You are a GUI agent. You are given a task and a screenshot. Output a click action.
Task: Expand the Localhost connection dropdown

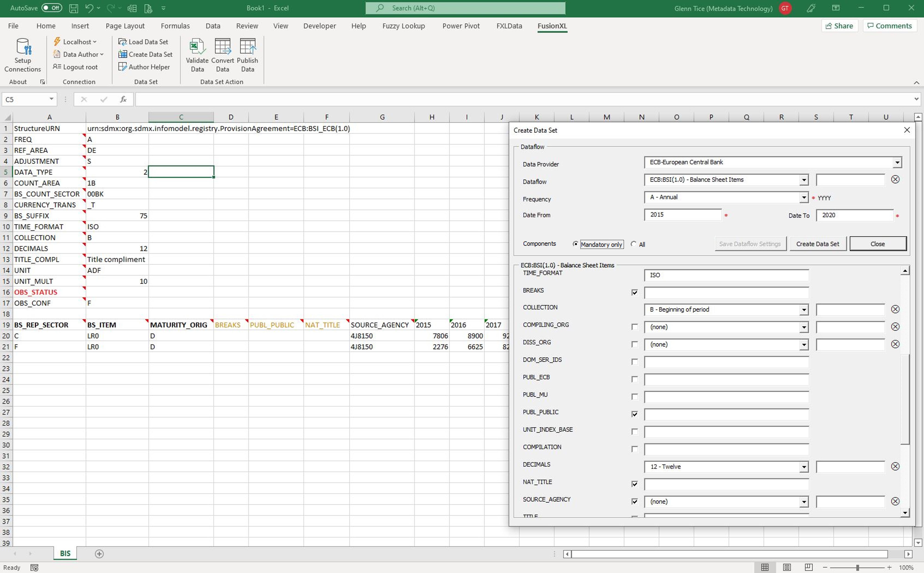pyautogui.click(x=94, y=42)
